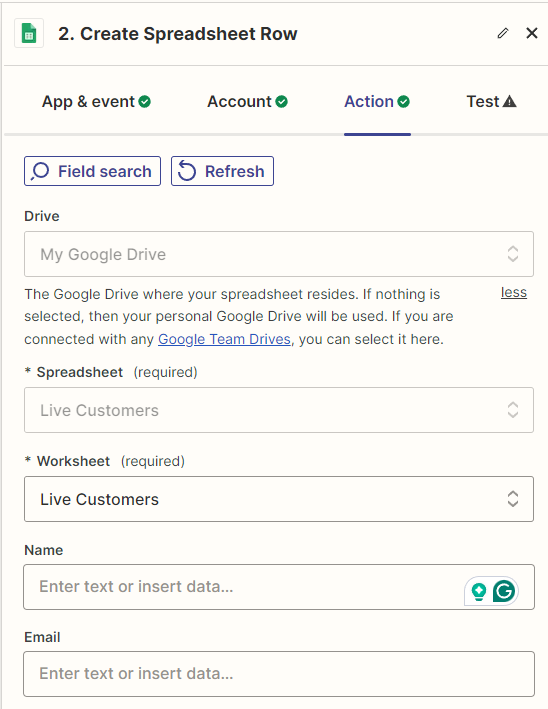The image size is (548, 709).
Task: Click the Grammarly G icon in Name field
Action: point(504,591)
